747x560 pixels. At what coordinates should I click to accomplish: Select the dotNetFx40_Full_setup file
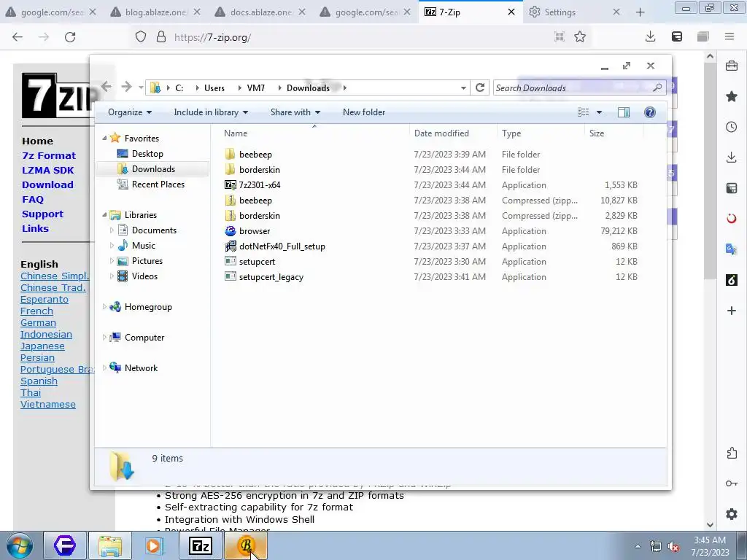[x=282, y=246]
